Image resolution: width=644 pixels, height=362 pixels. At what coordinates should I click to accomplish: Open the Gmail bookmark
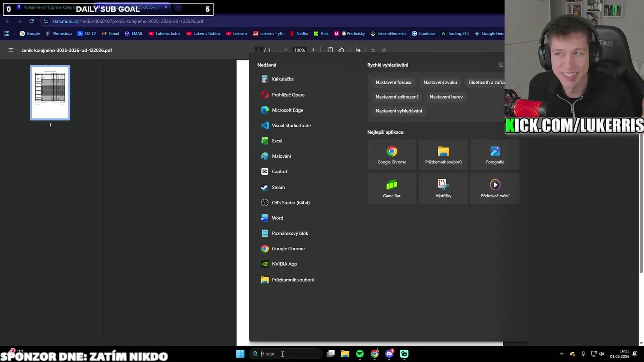click(110, 34)
